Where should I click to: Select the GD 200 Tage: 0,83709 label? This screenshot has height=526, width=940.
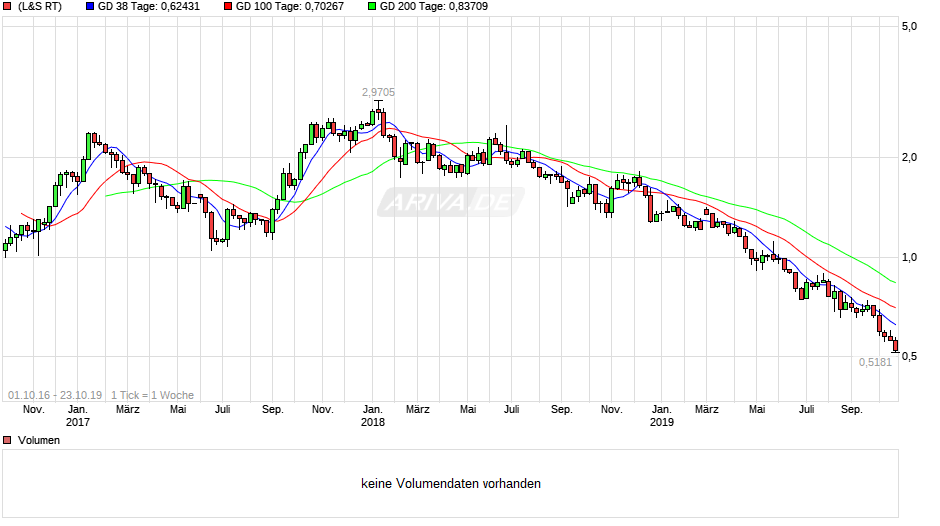pyautogui.click(x=433, y=7)
